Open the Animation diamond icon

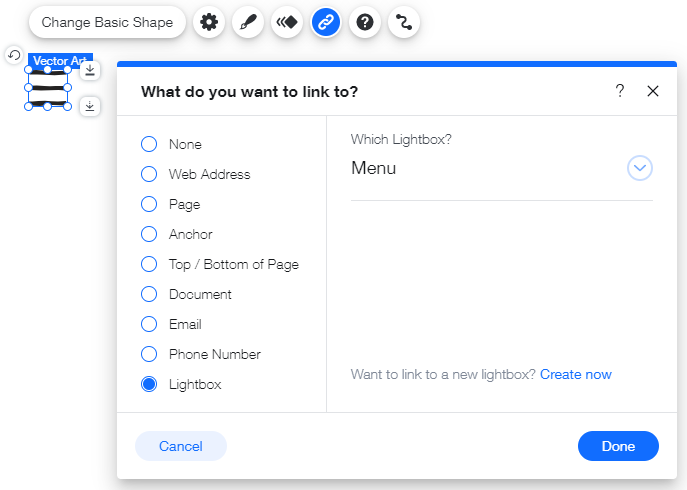pyautogui.click(x=287, y=22)
